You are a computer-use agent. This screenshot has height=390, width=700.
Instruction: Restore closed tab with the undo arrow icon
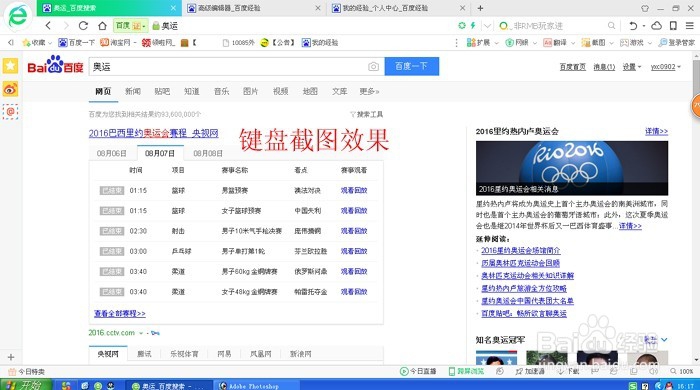click(x=633, y=26)
